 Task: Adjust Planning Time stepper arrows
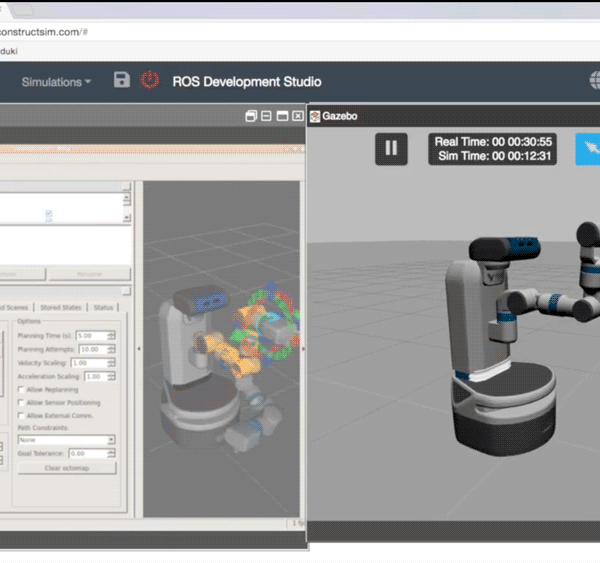[111, 336]
